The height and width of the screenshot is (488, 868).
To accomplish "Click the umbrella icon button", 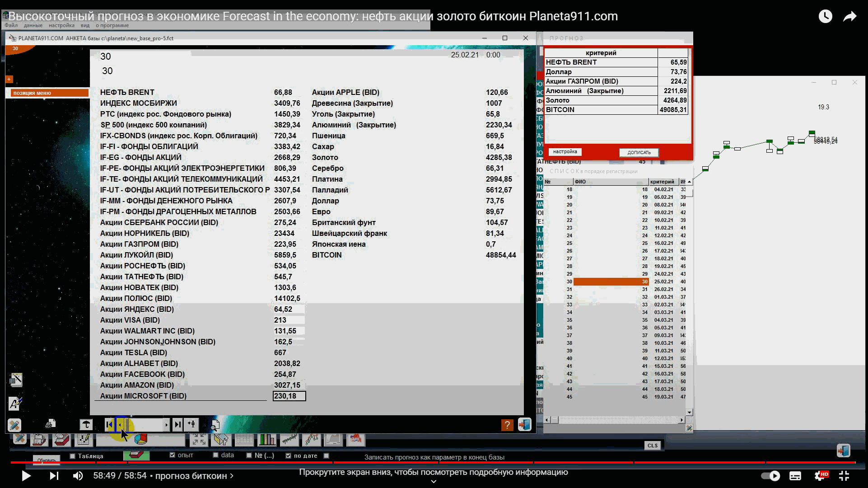I will [86, 425].
